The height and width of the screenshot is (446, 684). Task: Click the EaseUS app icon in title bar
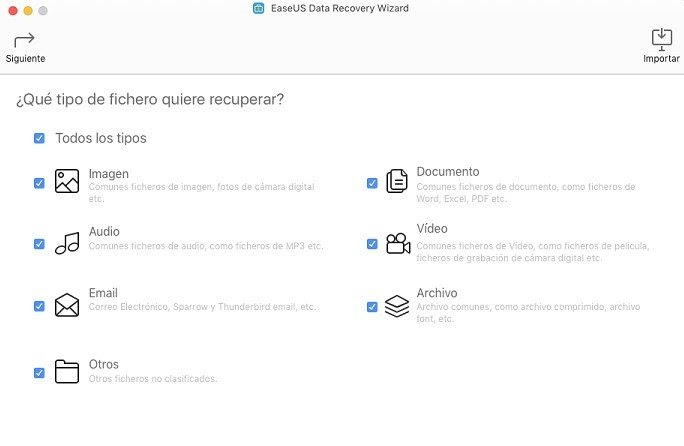[259, 8]
